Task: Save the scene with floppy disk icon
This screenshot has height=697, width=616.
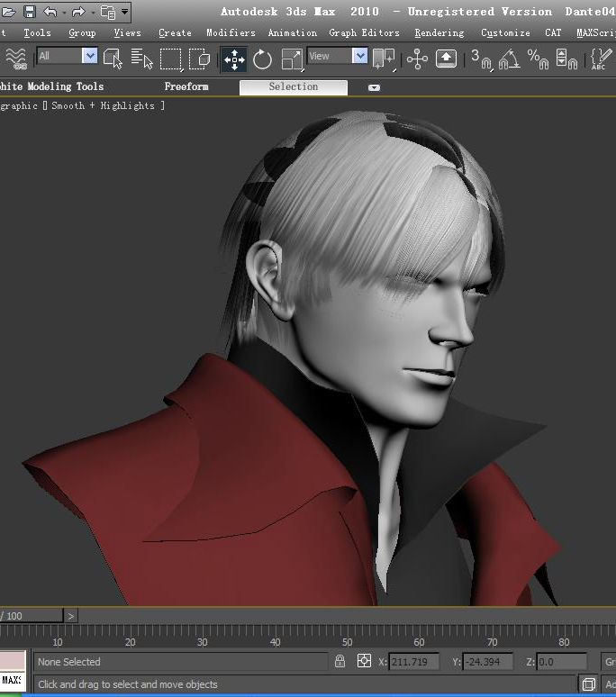Action: pyautogui.click(x=30, y=12)
